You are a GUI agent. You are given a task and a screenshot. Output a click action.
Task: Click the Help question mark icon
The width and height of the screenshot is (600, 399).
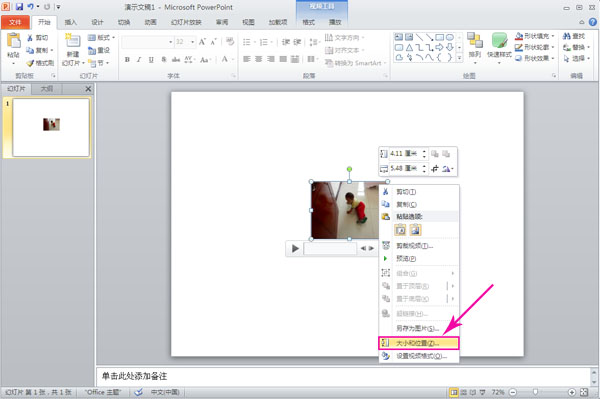pyautogui.click(x=593, y=22)
